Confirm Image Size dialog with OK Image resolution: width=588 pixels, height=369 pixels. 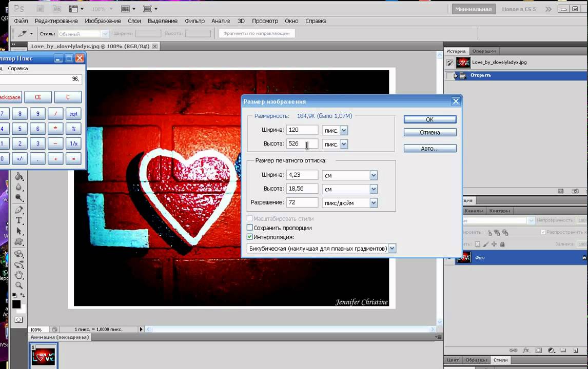(x=430, y=119)
